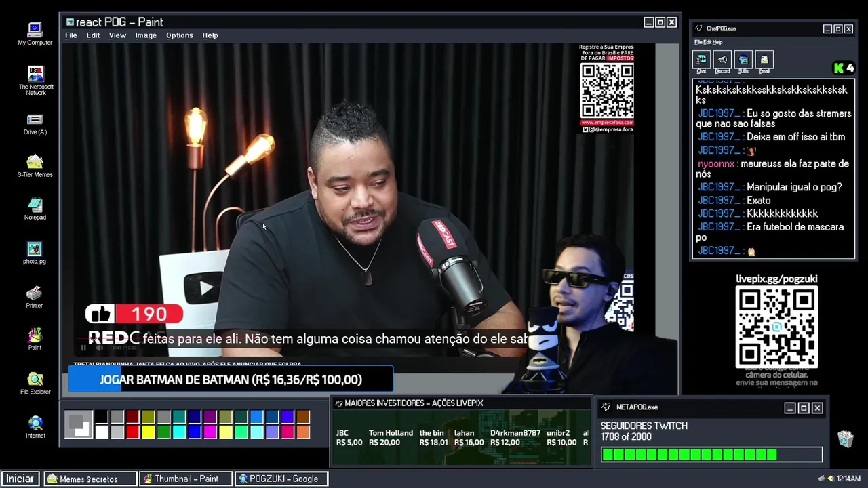Open File Explorer desktop icon

pos(35,383)
